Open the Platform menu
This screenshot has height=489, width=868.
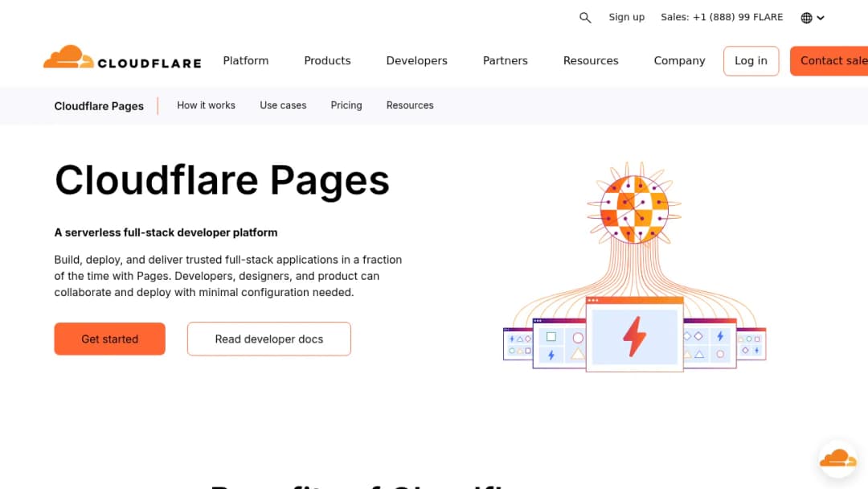[x=246, y=60]
